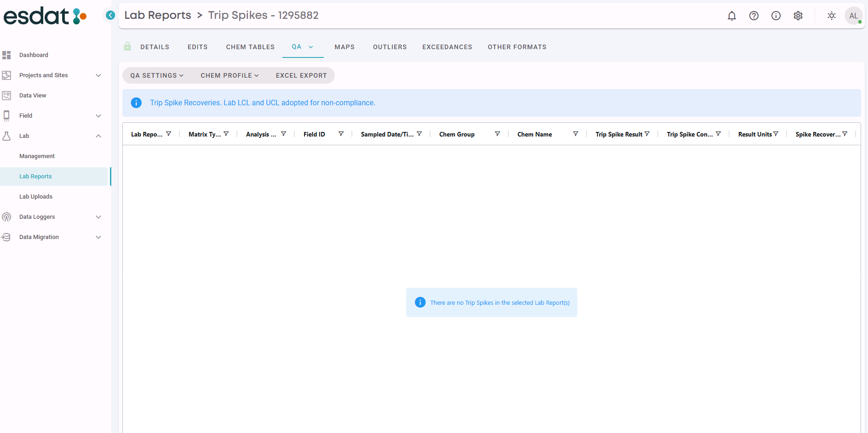Collapse the sidebar with arrow button
Screen dimensions: 868x433
[110, 15]
